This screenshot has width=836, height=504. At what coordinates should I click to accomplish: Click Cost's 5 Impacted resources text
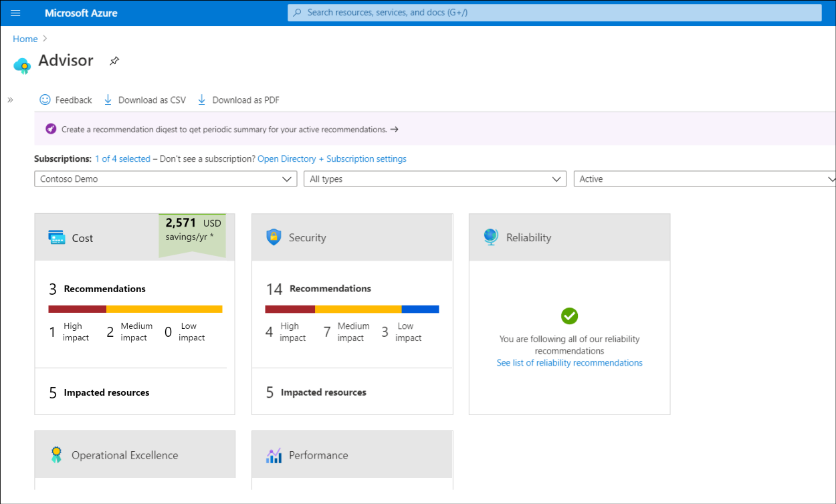tap(99, 392)
